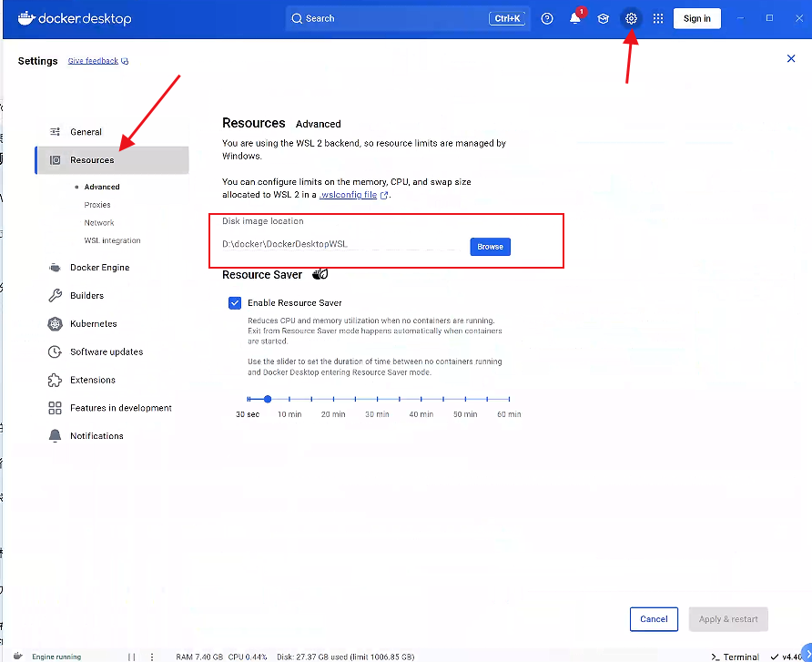Open the apps grid icon
Viewport: 812px width, 662px height.
point(657,18)
